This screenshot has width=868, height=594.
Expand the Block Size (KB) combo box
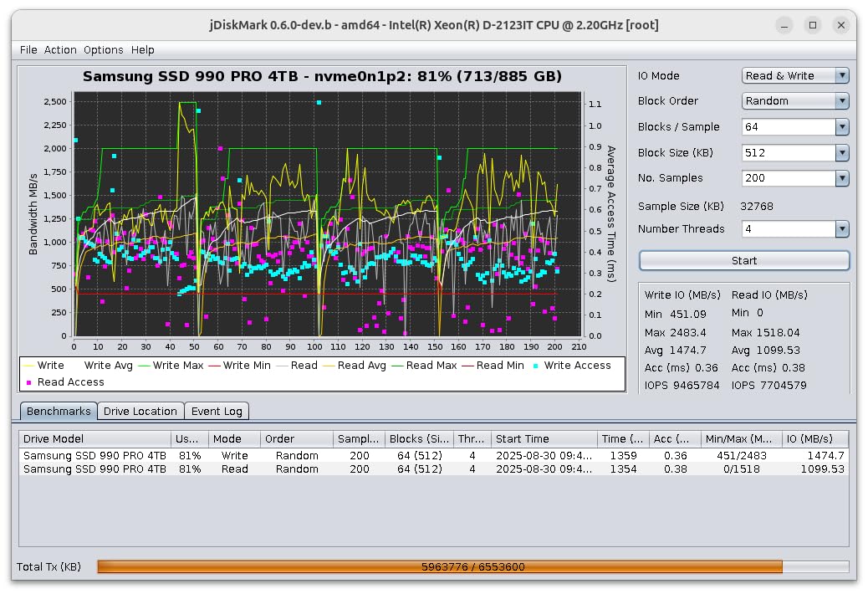click(x=795, y=152)
